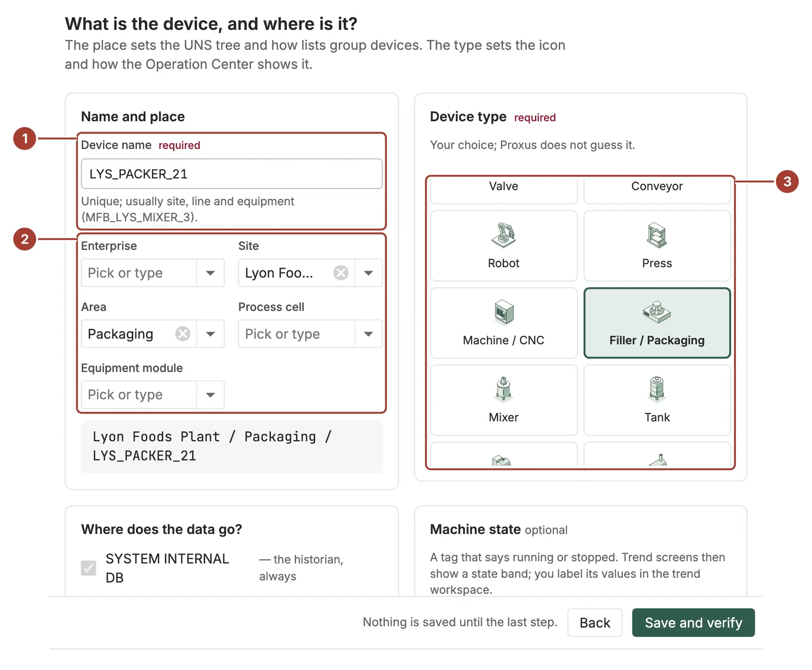Focus the Enterprise Pick or type field

pyautogui.click(x=139, y=273)
